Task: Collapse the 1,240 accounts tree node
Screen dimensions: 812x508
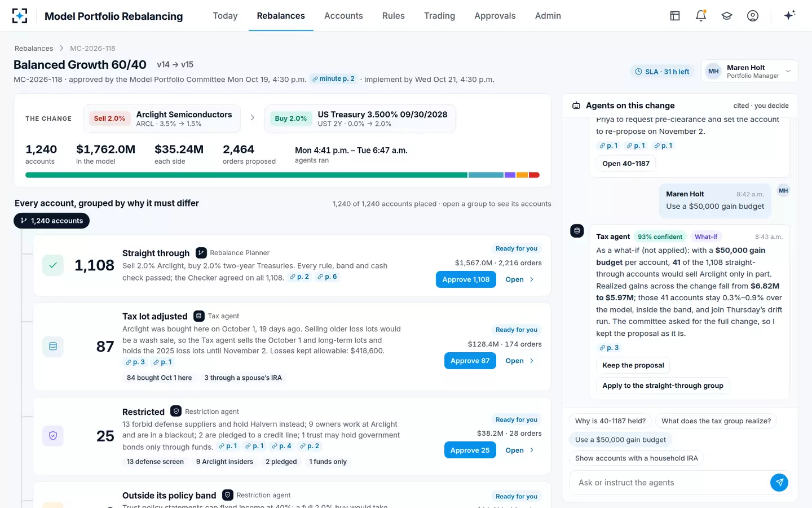Action: point(51,221)
